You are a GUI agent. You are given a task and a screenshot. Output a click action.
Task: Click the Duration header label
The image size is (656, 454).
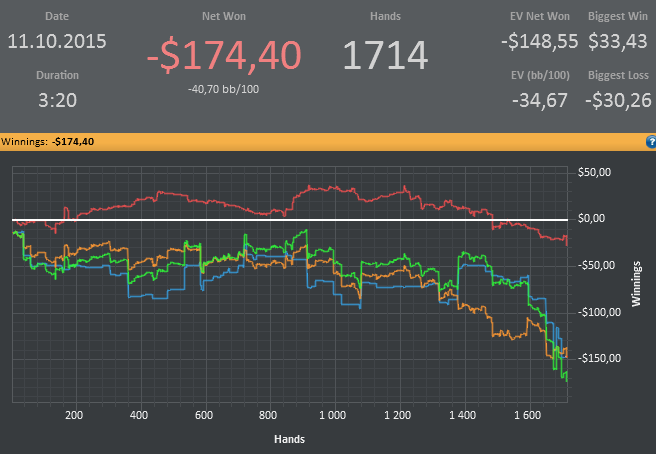[57, 75]
